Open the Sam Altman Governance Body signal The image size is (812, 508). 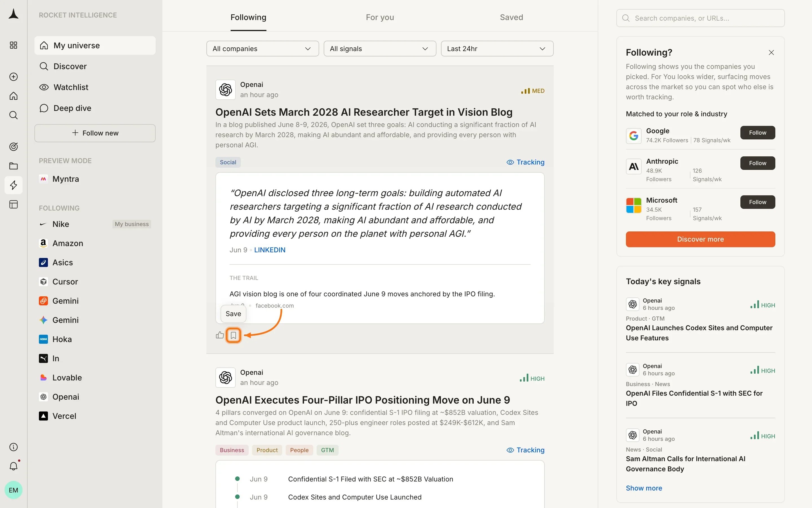tap(685, 464)
